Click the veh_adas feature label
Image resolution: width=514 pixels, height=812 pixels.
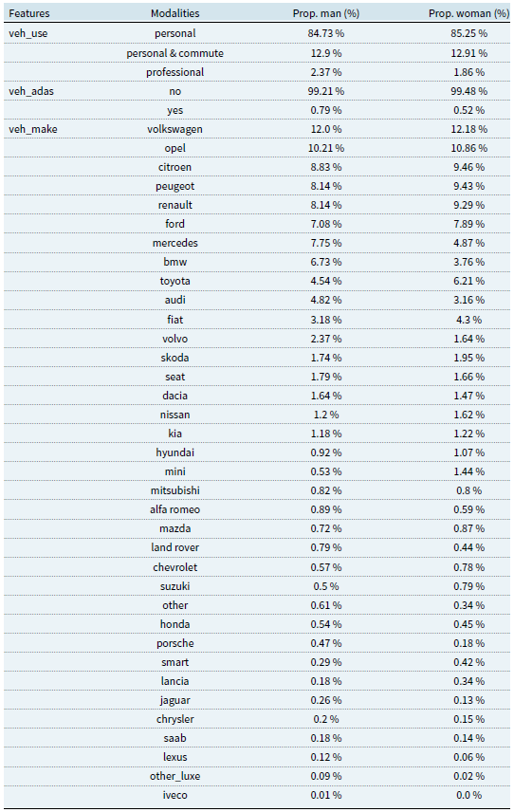click(x=31, y=91)
